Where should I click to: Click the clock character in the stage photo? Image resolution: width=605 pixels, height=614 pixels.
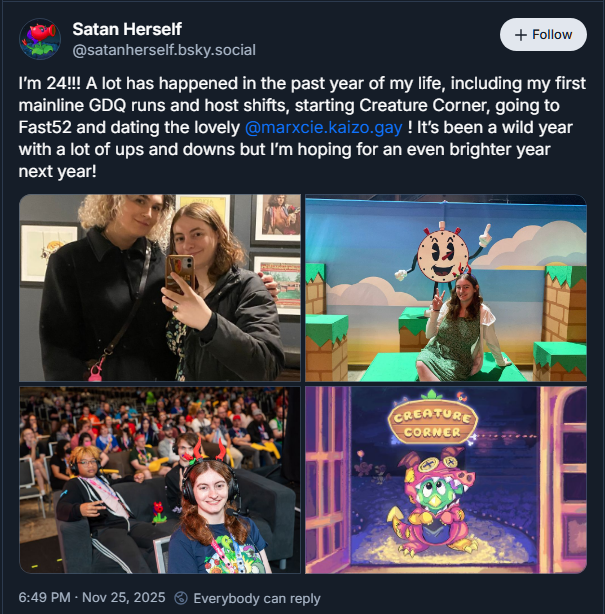(x=443, y=255)
